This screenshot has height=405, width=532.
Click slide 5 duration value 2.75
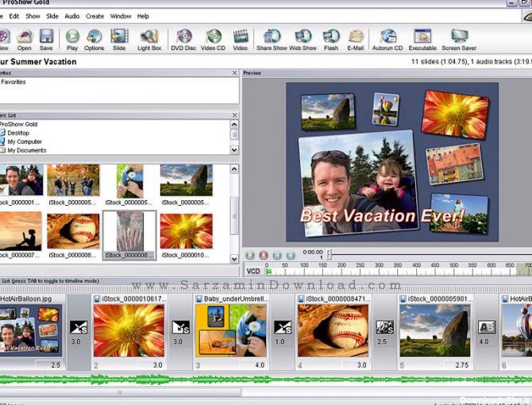coord(462,365)
